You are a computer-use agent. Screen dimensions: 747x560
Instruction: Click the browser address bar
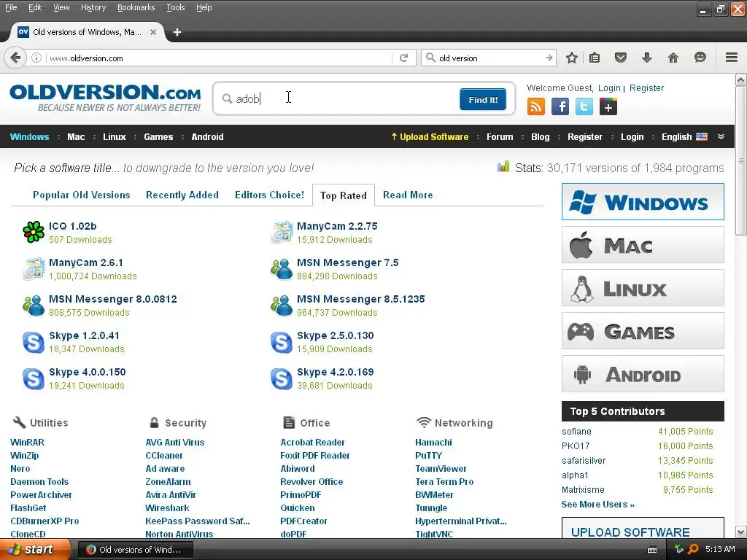tap(219, 58)
